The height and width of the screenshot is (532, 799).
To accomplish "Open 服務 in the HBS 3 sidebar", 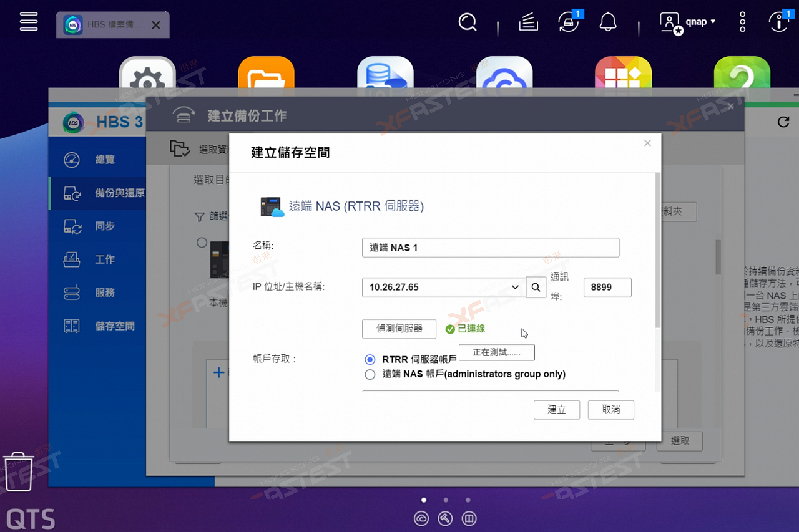I will coord(97,293).
